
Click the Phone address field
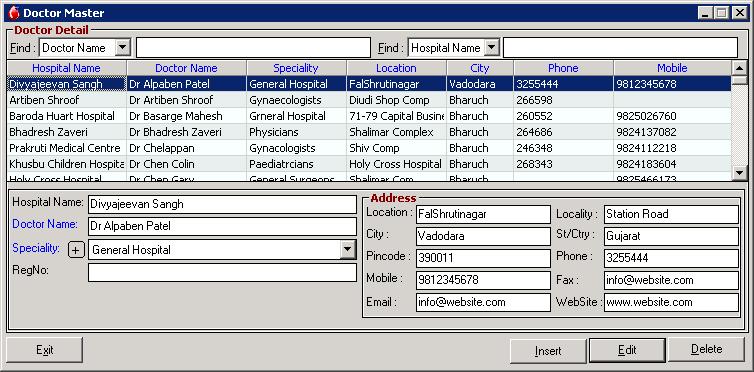pyautogui.click(x=671, y=259)
